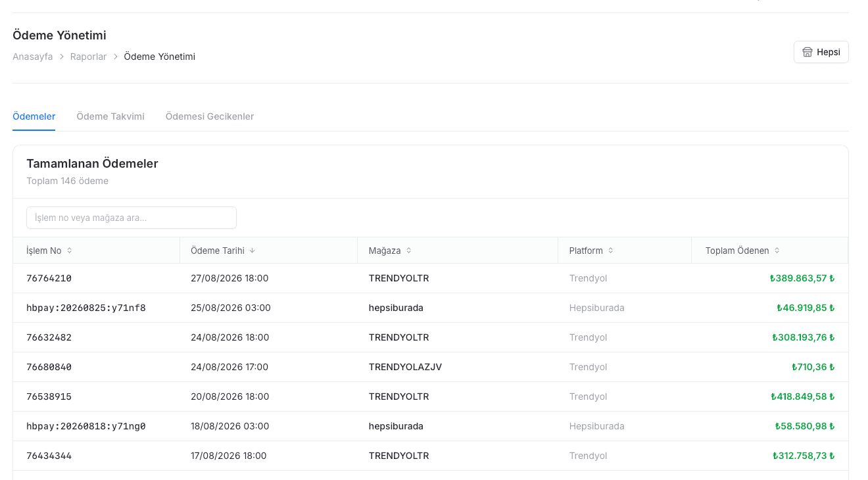Click transaction number 76680840

pyautogui.click(x=49, y=367)
